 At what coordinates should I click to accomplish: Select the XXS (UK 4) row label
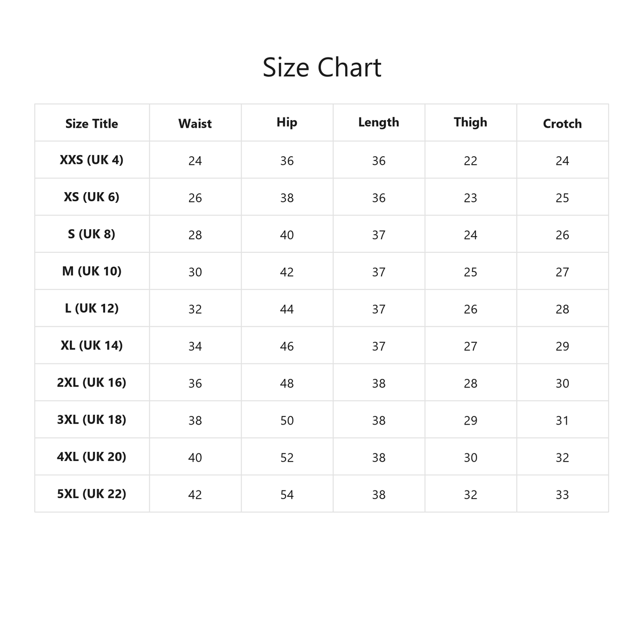point(92,160)
